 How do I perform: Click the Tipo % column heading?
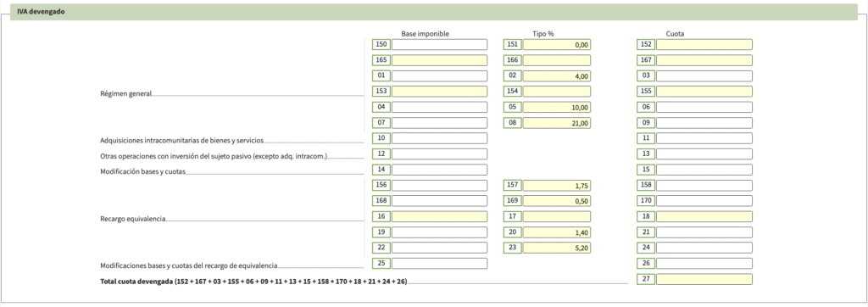coord(543,34)
